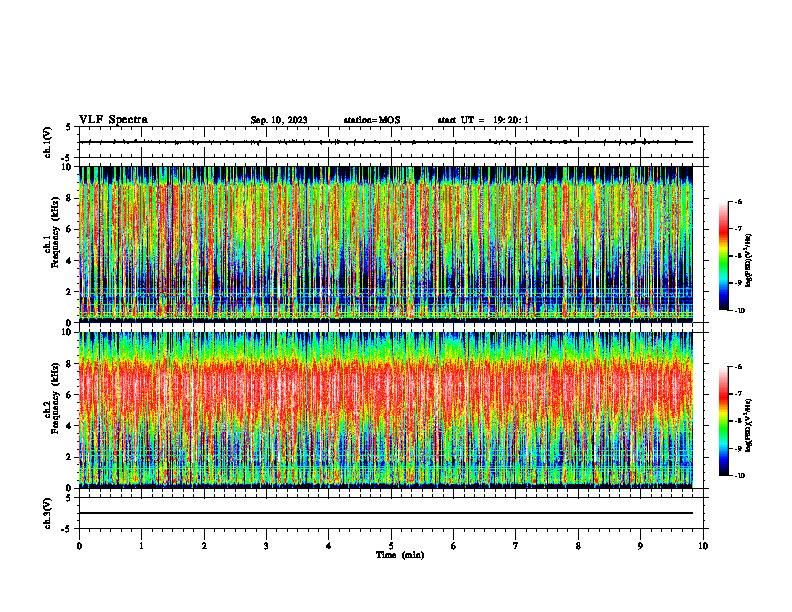This screenshot has width=792, height=612.
Task: Click the ch.1 voltage waveform trace
Action: (385, 142)
